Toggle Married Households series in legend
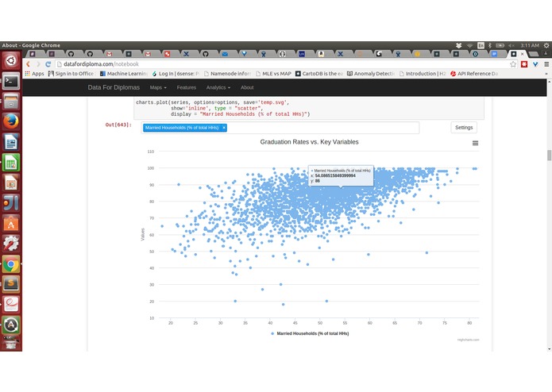The image size is (552, 392). (x=310, y=333)
